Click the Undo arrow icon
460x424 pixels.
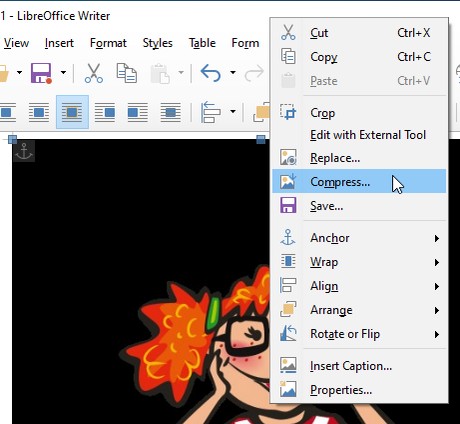click(211, 73)
